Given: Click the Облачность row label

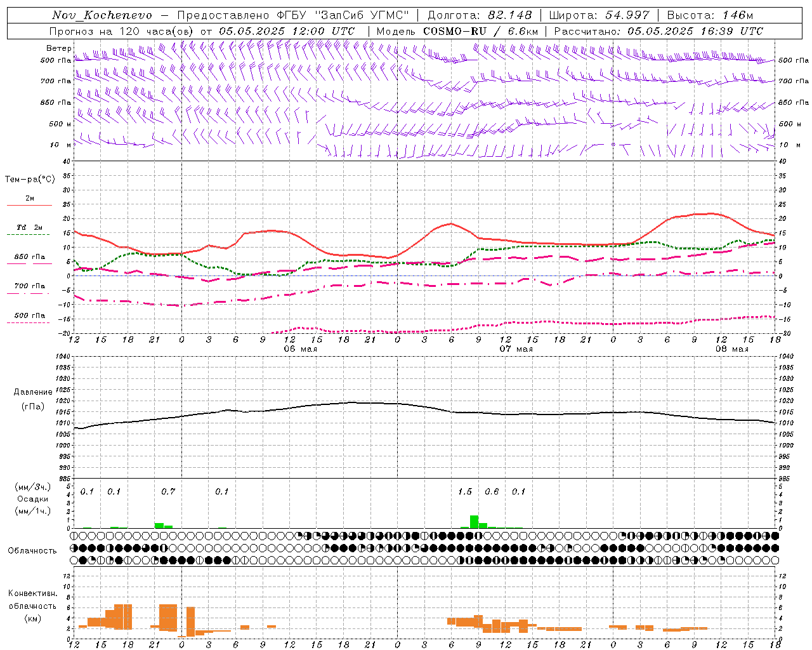Looking at the screenshot, I should point(32,551).
